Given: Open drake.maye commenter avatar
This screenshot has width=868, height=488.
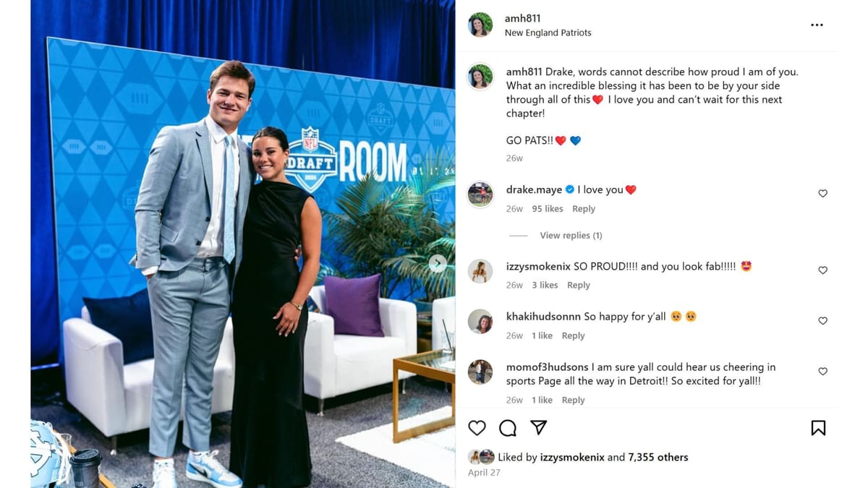Looking at the screenshot, I should 480,194.
